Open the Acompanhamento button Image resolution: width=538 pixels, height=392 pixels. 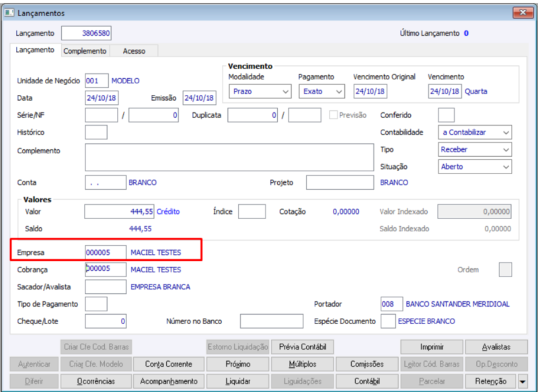click(x=169, y=381)
